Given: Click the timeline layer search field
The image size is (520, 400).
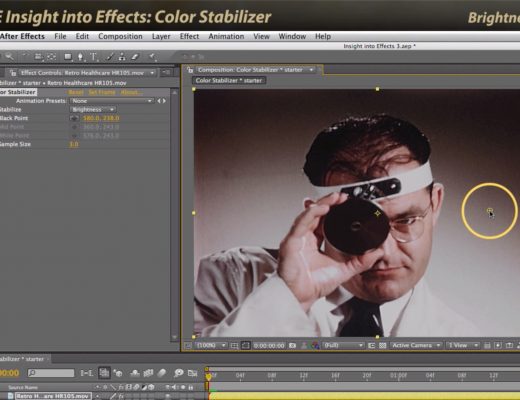Looking at the screenshot, I should pyautogui.click(x=51, y=373).
